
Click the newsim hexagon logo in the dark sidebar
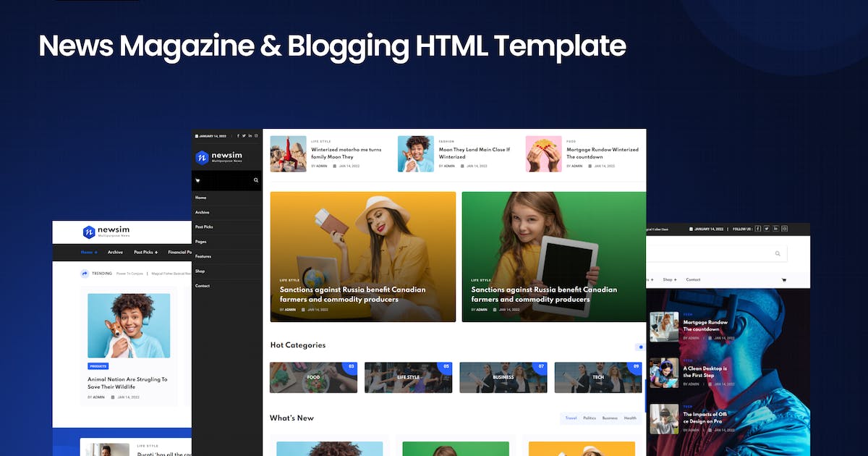pyautogui.click(x=203, y=157)
